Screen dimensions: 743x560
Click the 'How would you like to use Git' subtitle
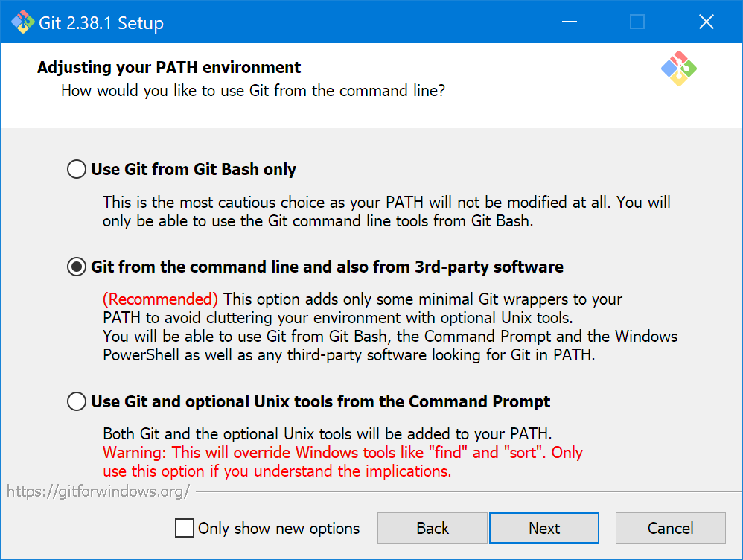click(x=253, y=91)
